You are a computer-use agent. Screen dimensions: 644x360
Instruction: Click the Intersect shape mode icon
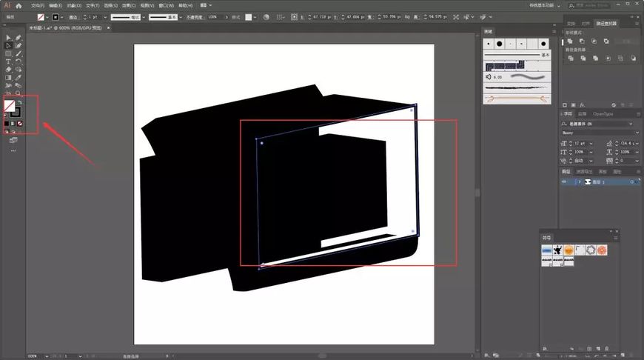(594, 41)
